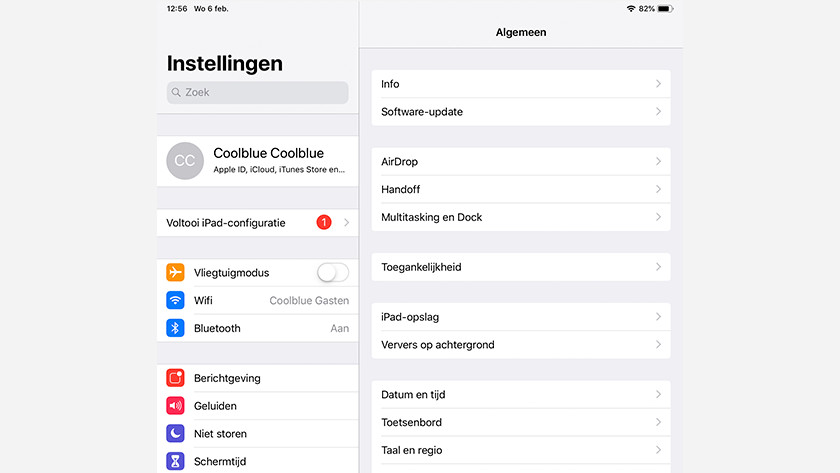Expand the Software-update chevron
This screenshot has height=473, width=840.
[x=658, y=111]
